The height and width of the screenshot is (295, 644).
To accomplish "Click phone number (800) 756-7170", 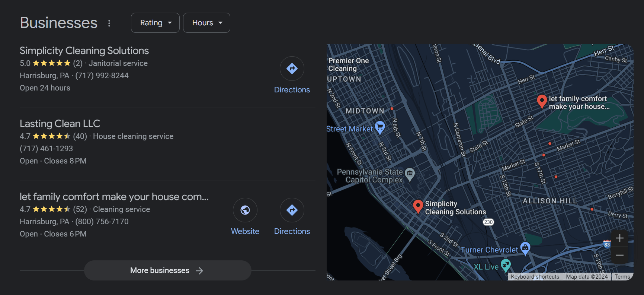I will pyautogui.click(x=102, y=222).
